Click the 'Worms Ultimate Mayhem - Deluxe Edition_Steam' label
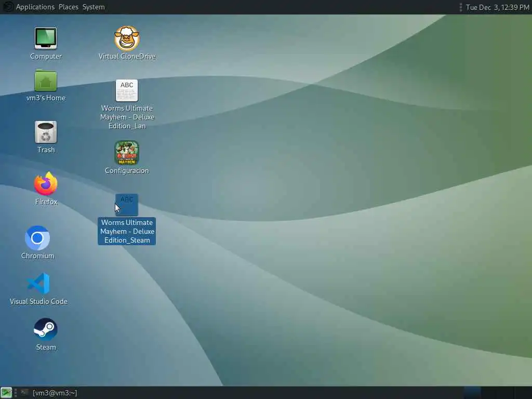 click(x=127, y=231)
